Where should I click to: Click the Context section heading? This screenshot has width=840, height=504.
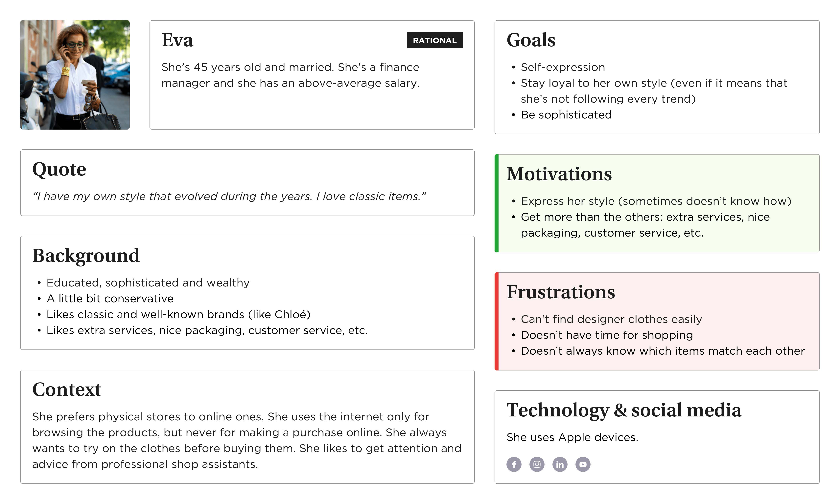point(67,389)
